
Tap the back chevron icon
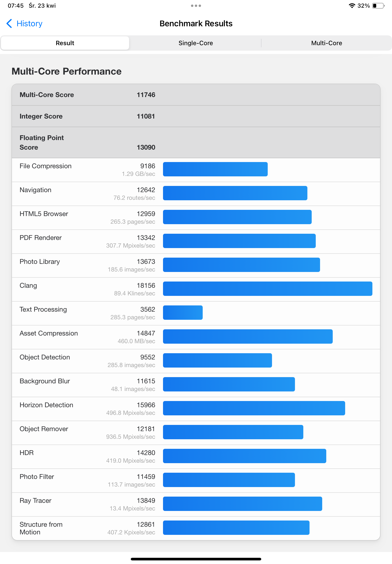(x=9, y=24)
